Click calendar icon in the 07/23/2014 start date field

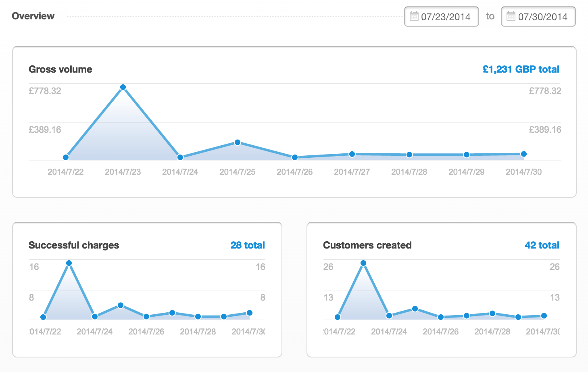[x=414, y=16]
